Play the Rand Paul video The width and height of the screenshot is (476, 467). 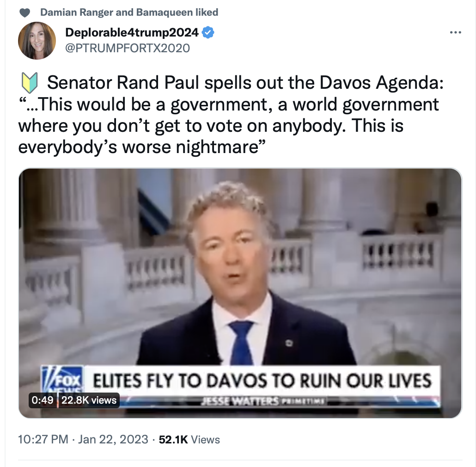pyautogui.click(x=240, y=293)
